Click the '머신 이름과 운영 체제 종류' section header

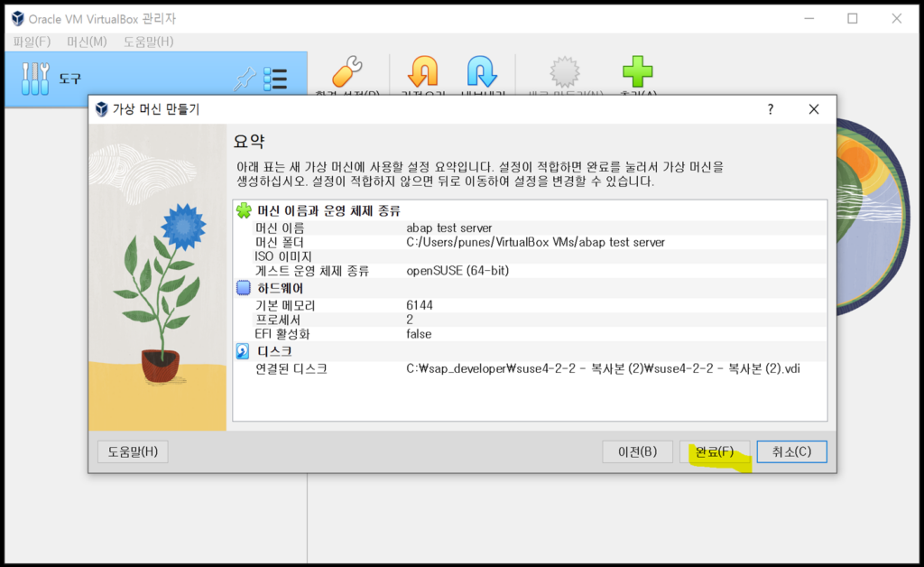328,210
